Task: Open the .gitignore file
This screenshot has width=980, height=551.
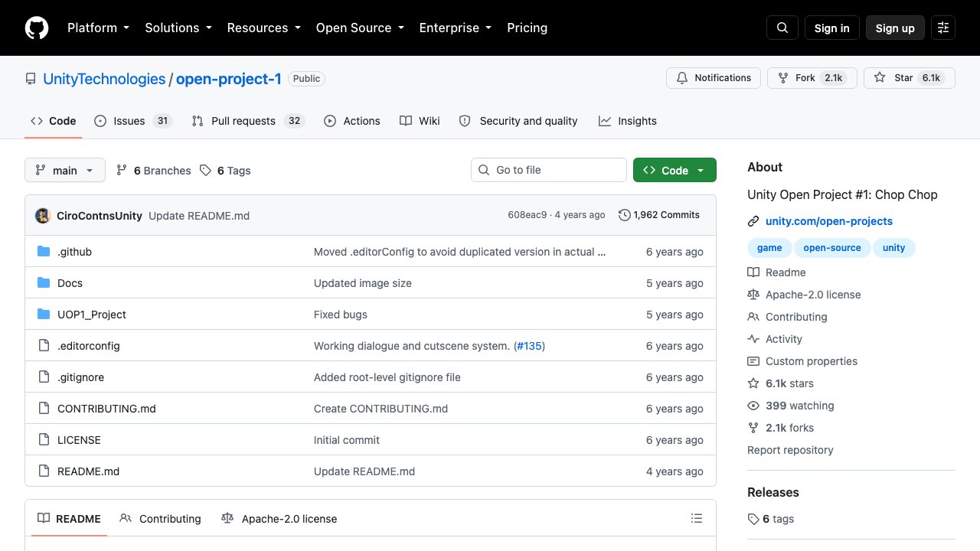Action: 80,377
